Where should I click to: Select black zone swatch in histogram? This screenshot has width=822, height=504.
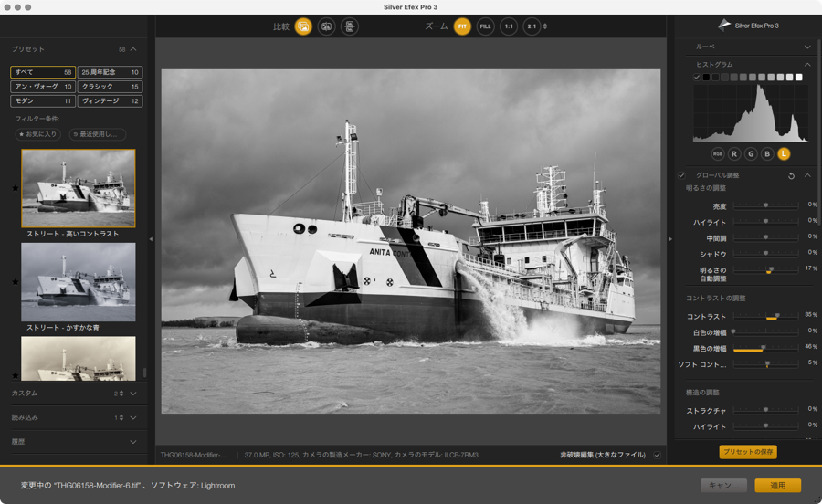[706, 77]
